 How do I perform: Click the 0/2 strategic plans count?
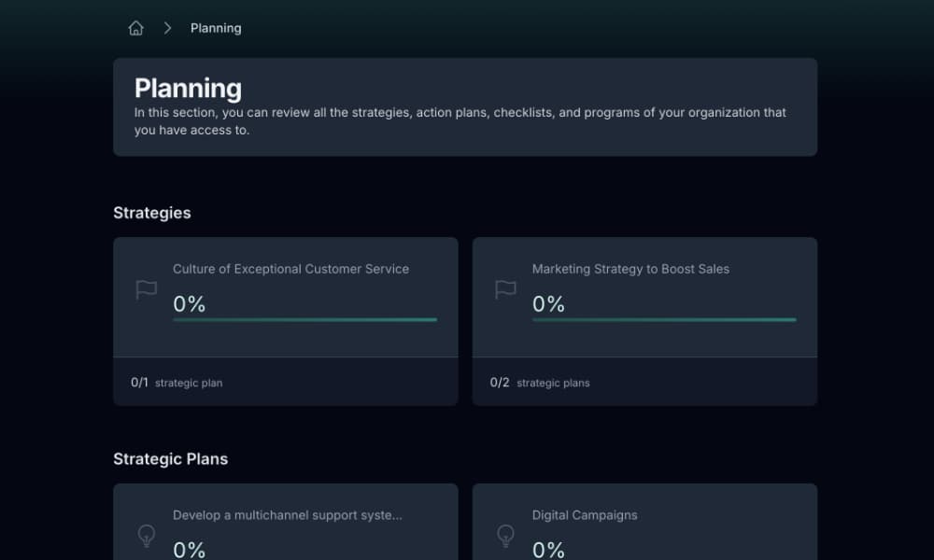coord(540,383)
